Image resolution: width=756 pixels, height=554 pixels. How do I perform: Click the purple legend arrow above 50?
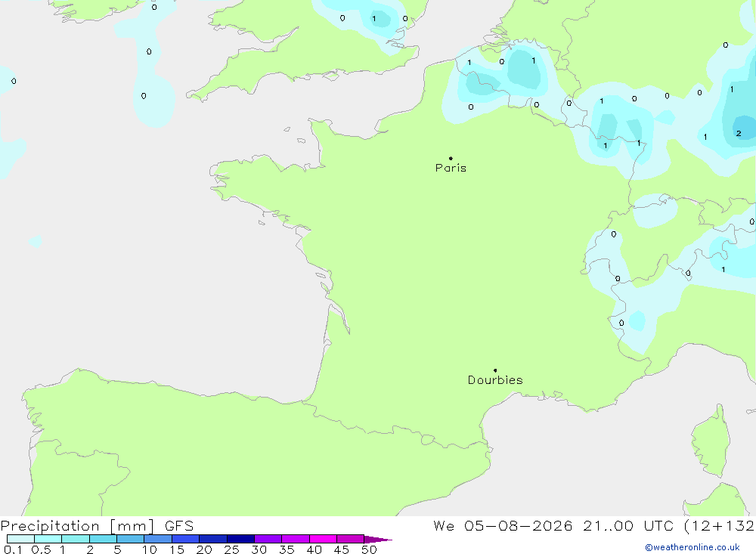378,539
